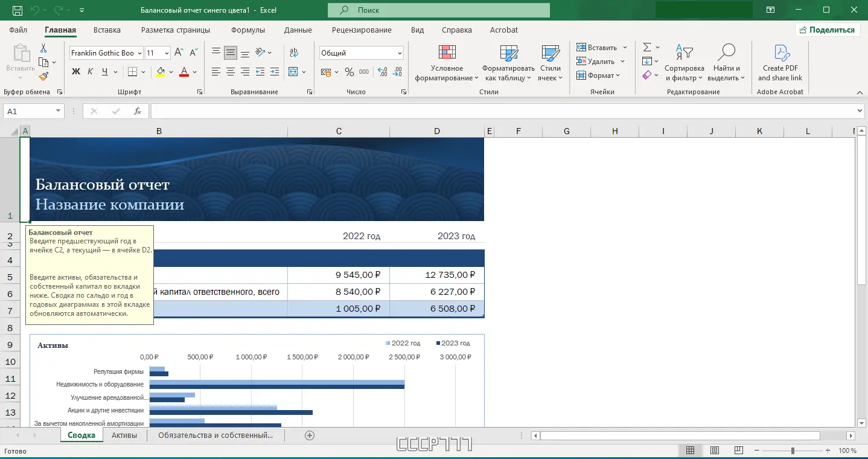Click the Cut scissors icon

(x=43, y=48)
